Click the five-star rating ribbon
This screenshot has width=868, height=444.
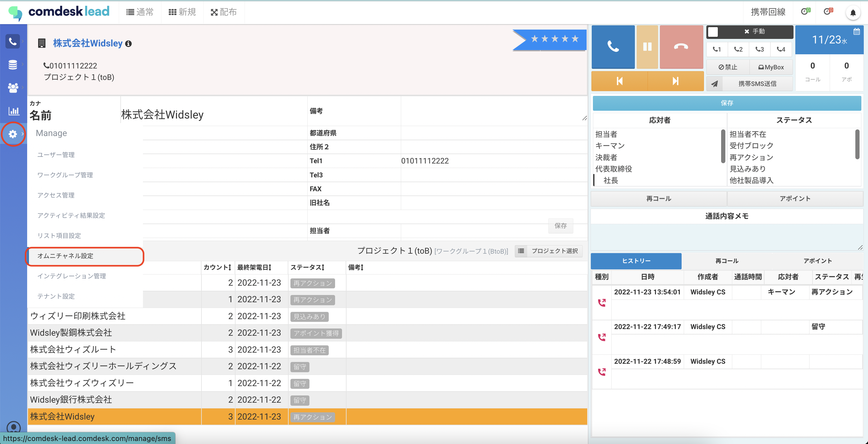tap(550, 40)
